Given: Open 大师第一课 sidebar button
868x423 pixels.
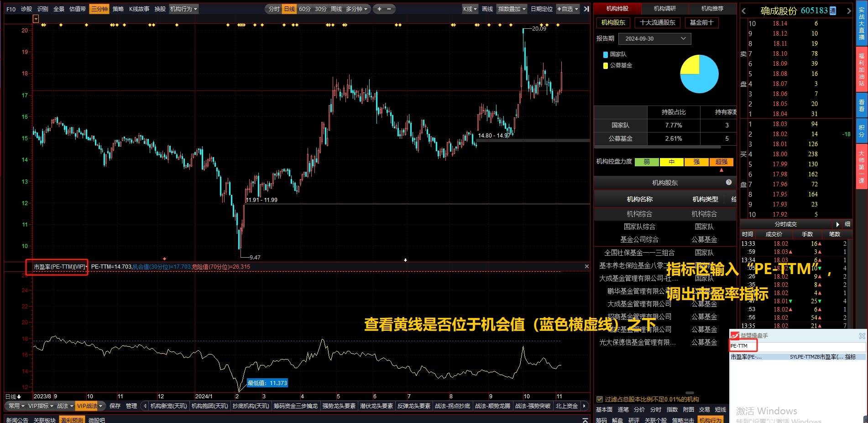Looking at the screenshot, I should (862, 167).
